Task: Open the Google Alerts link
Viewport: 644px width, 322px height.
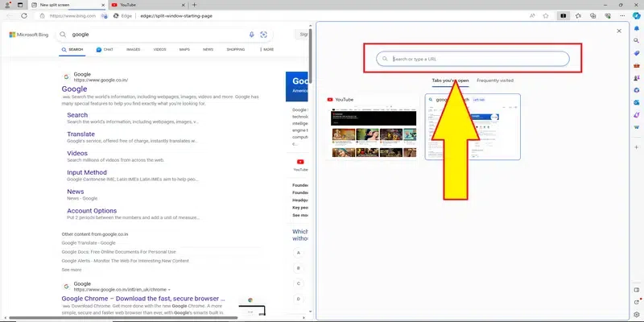Action: pos(126,261)
